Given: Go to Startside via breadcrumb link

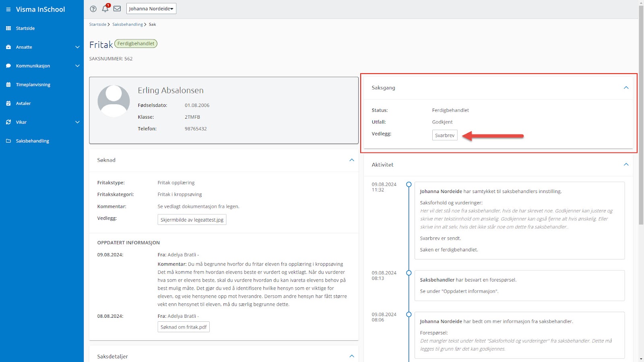Looking at the screenshot, I should coord(98,25).
